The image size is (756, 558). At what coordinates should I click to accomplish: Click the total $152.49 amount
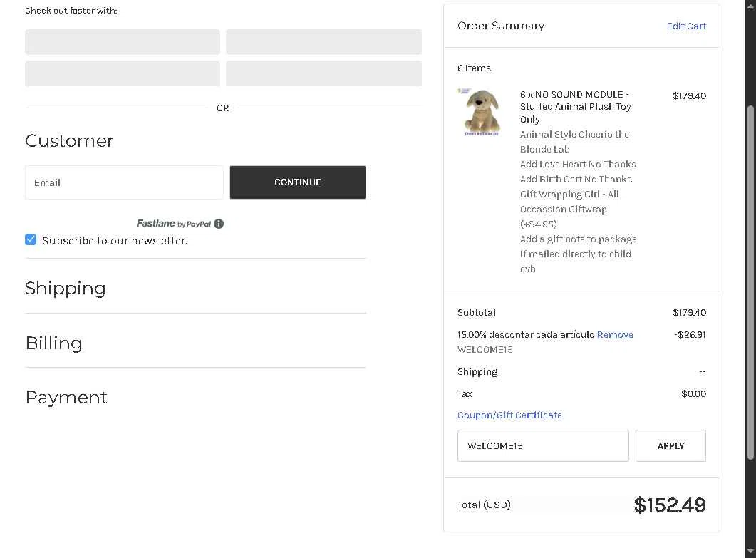pyautogui.click(x=670, y=505)
